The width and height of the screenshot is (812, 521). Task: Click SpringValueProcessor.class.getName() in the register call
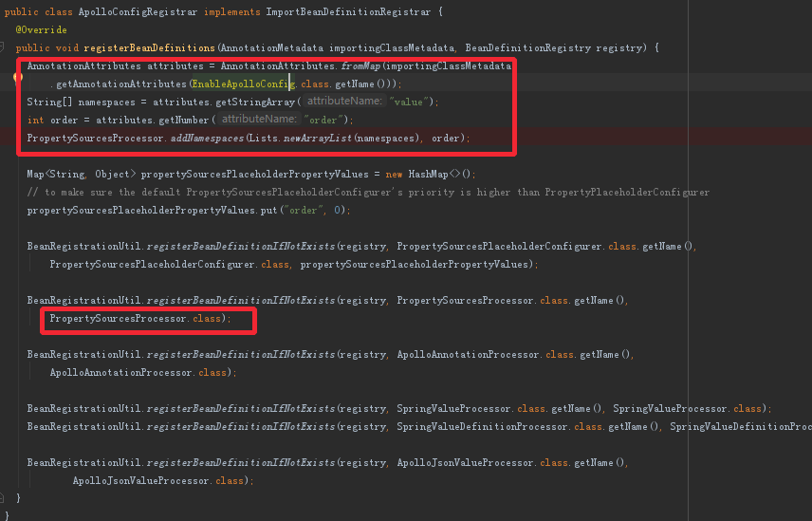499,409
